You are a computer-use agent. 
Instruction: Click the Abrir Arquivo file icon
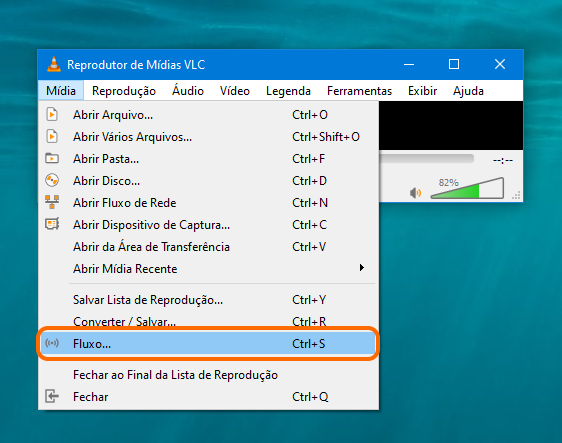click(x=52, y=115)
